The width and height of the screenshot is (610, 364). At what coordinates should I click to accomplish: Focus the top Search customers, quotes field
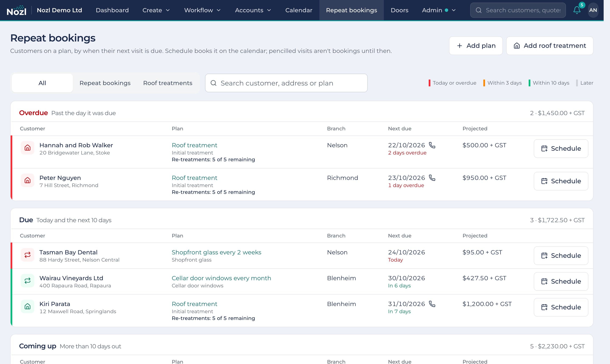coord(518,10)
